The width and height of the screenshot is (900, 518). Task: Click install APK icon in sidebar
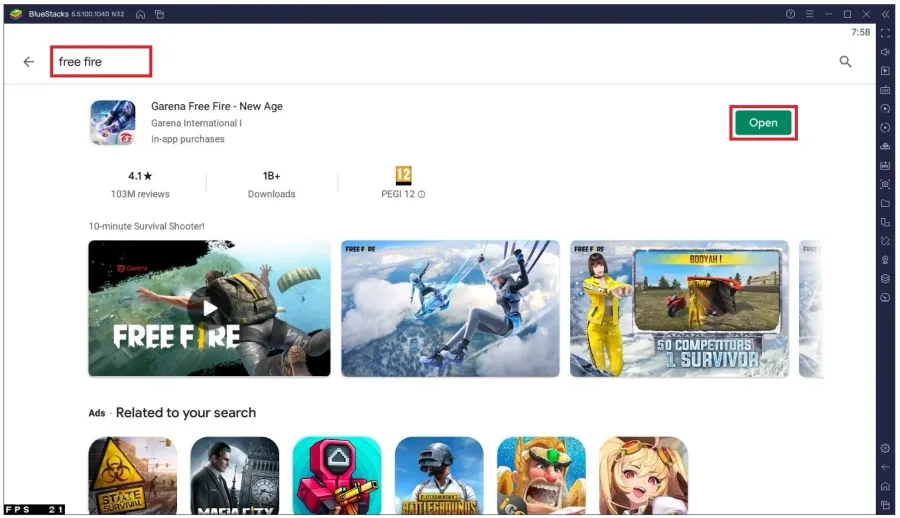click(x=885, y=165)
